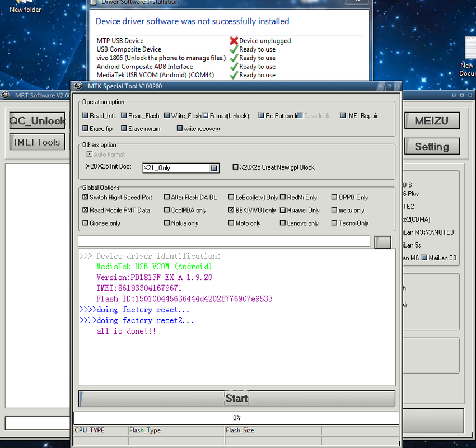Click the Flash_Size status header
The width and height of the screenshot is (476, 448).
tap(273, 430)
